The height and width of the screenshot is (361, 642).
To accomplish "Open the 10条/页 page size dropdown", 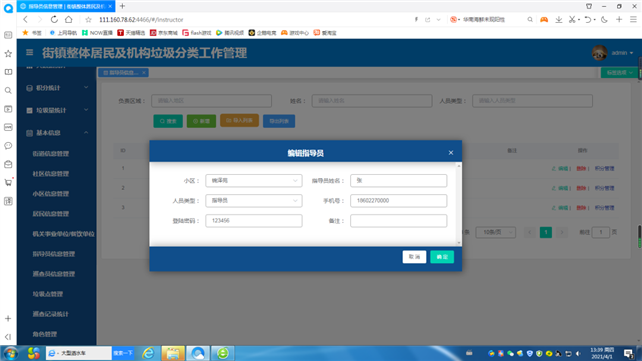I will [x=495, y=232].
